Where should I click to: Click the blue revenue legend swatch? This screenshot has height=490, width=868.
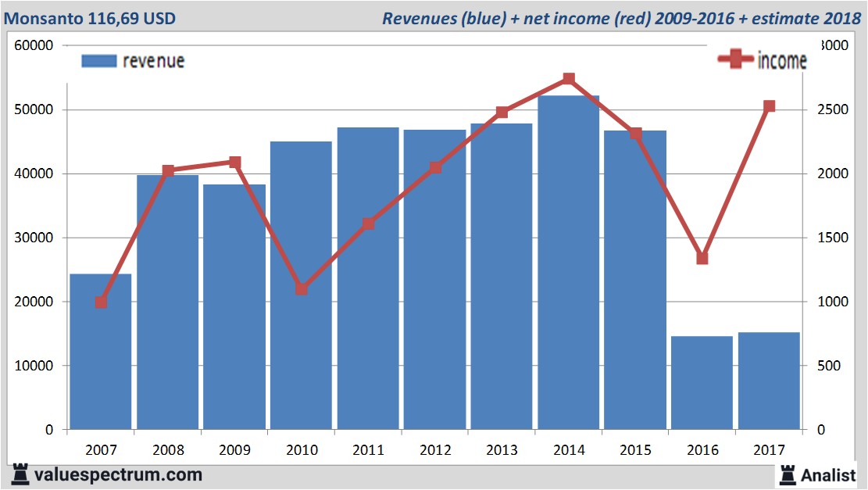(98, 61)
